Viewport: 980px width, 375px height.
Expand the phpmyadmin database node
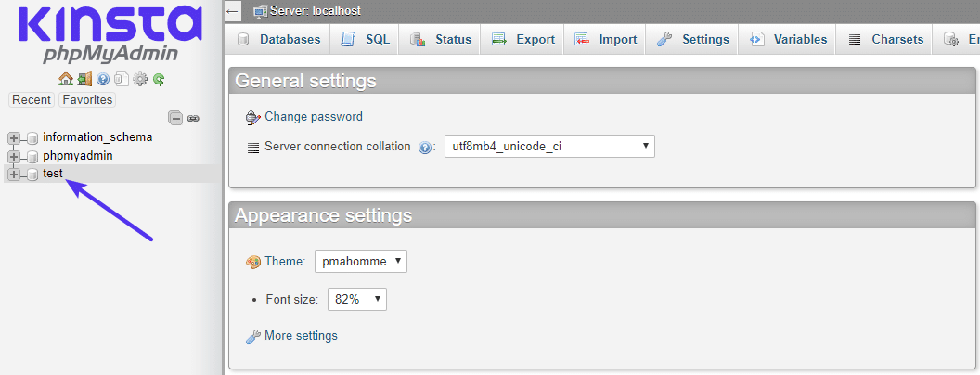point(14,156)
